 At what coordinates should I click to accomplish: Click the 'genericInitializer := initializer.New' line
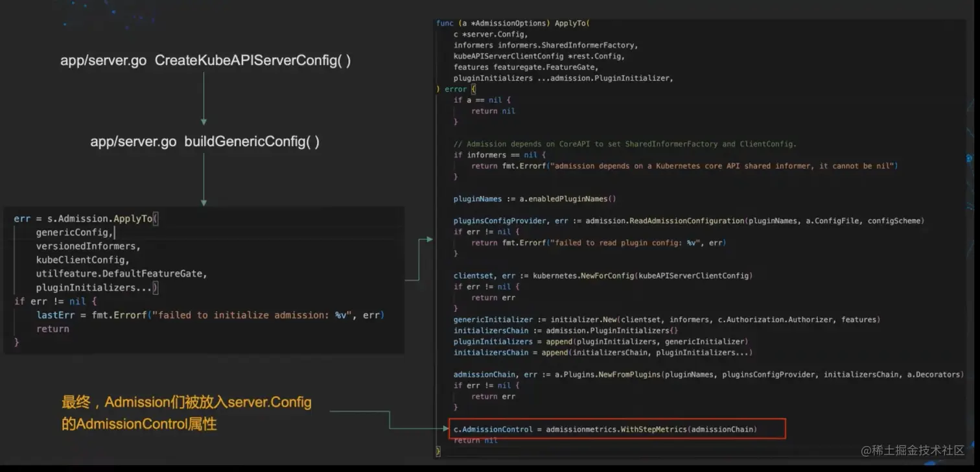(666, 320)
